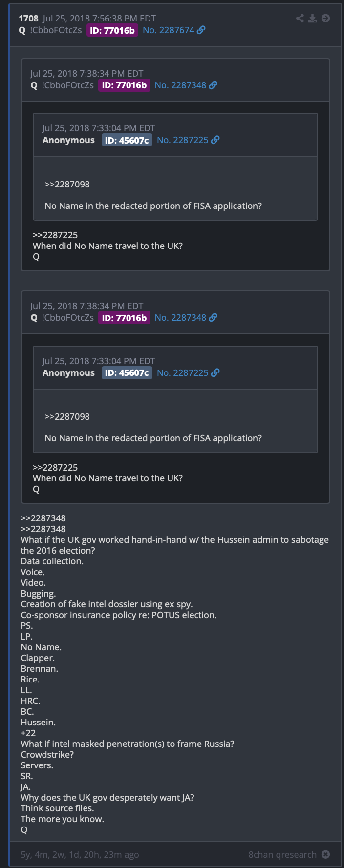Click the >>2287098 reference in first quote
Image resolution: width=344 pixels, height=868 pixels.
coord(67,184)
